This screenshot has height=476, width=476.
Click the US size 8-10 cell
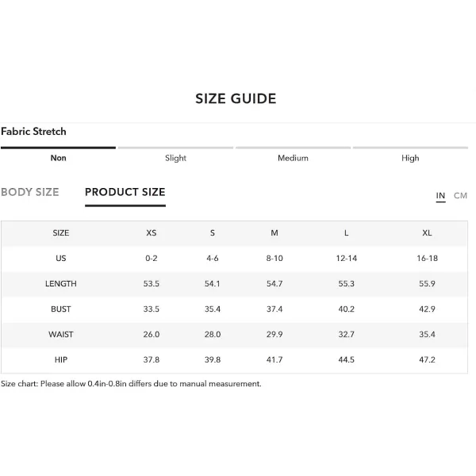pyautogui.click(x=274, y=259)
